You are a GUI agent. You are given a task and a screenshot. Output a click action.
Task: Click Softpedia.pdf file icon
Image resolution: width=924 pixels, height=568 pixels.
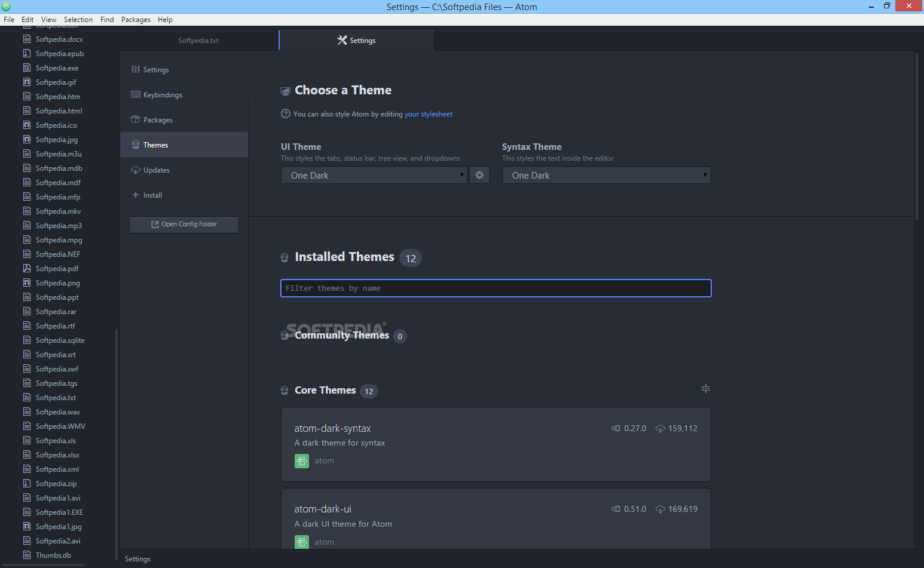pos(27,268)
